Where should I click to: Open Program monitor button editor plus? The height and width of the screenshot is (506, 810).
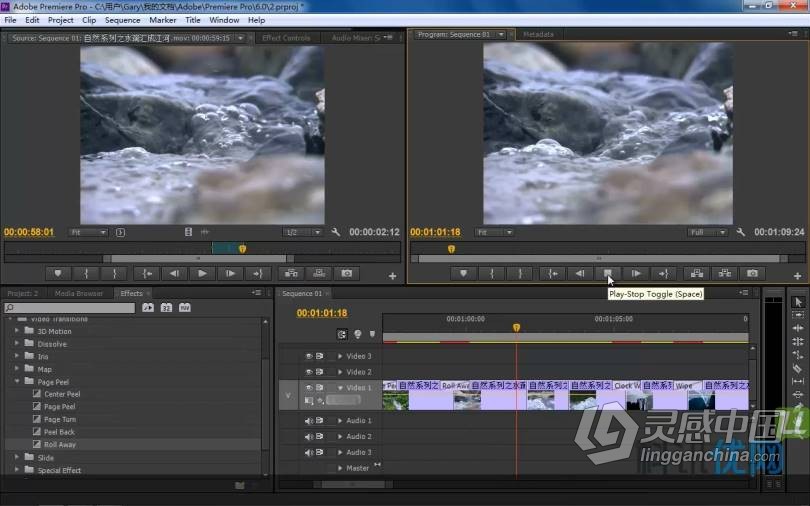(797, 276)
